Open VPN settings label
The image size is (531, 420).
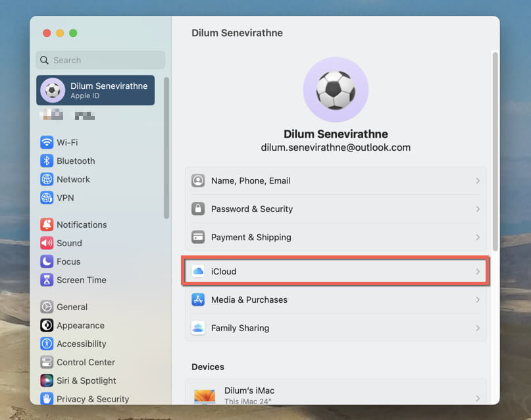click(x=65, y=197)
